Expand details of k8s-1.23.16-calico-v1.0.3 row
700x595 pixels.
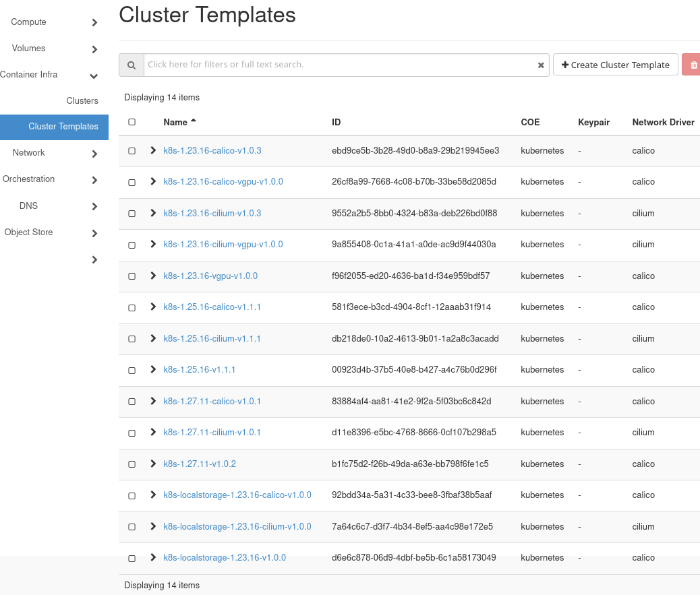coord(153,150)
